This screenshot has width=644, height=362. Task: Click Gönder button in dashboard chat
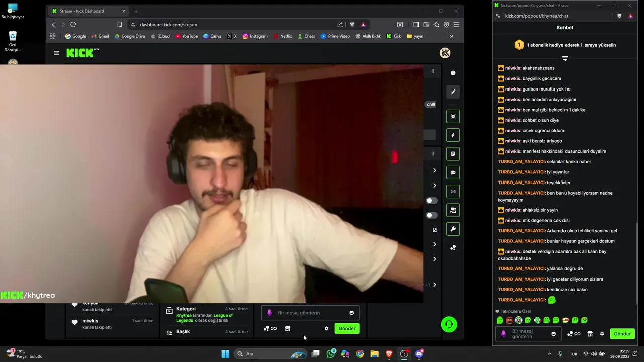(x=347, y=329)
